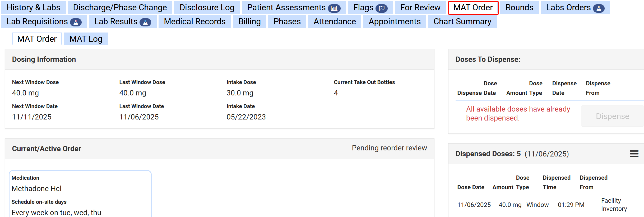644x217 pixels.
Task: Open the Dispensed Doses hamburger menu
Action: [x=634, y=154]
